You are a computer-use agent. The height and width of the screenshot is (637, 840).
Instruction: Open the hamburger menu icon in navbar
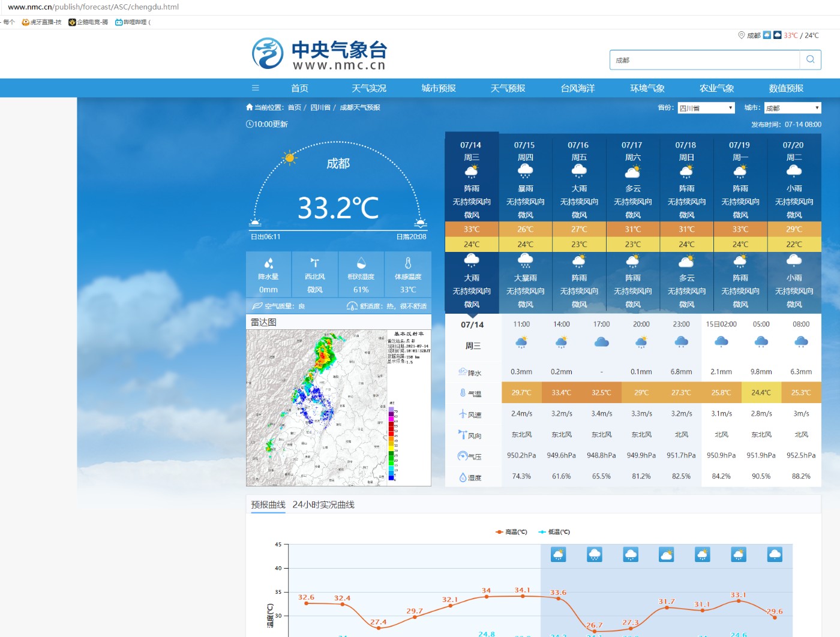point(256,88)
